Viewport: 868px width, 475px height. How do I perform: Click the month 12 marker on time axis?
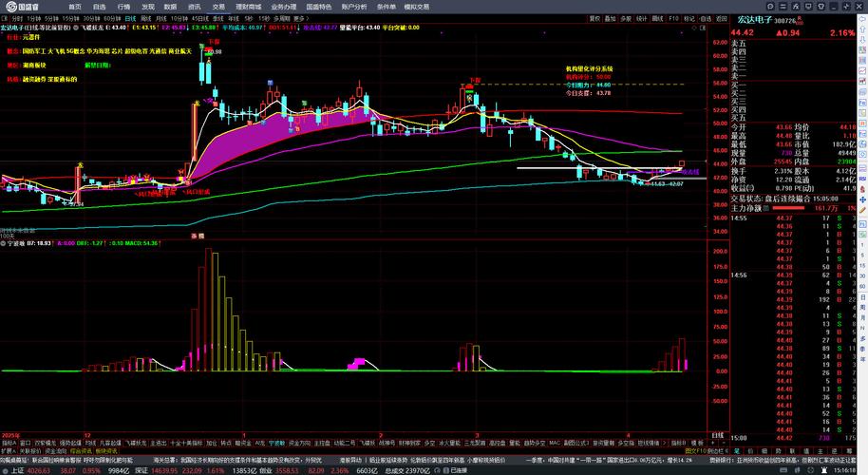point(87,435)
